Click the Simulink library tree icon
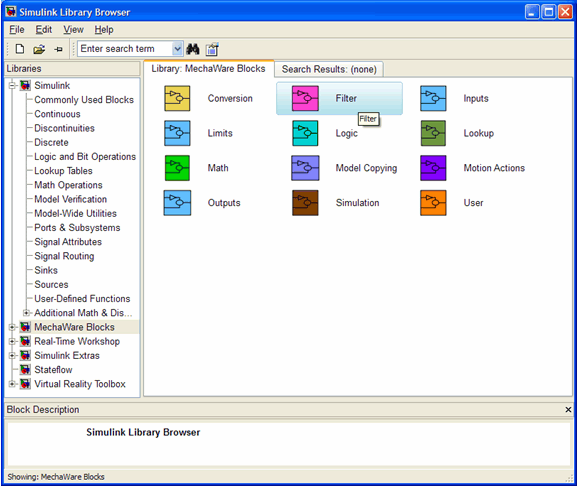 coord(25,86)
